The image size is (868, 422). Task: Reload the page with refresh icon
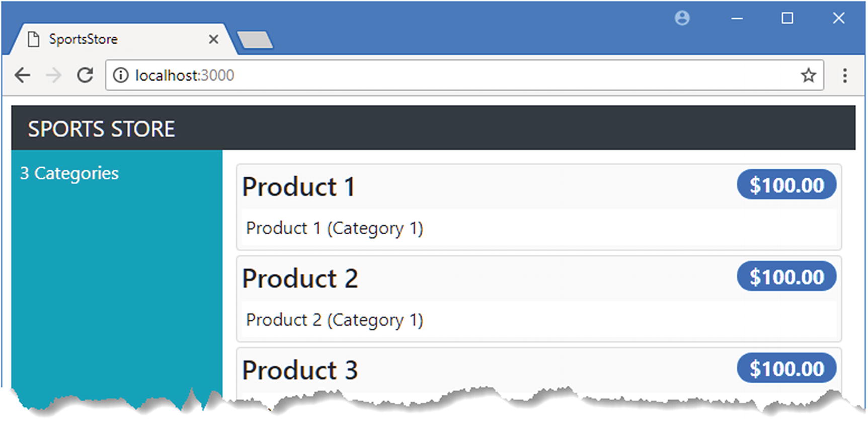(x=85, y=76)
